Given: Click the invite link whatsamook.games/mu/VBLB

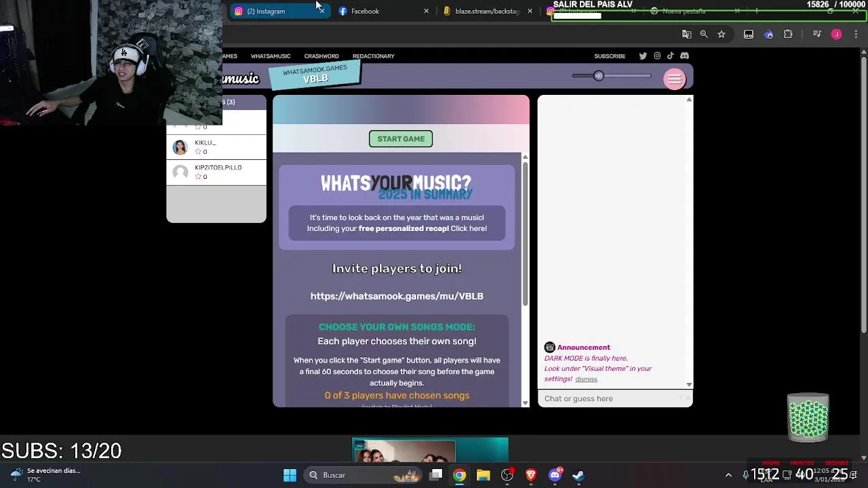Looking at the screenshot, I should 397,296.
